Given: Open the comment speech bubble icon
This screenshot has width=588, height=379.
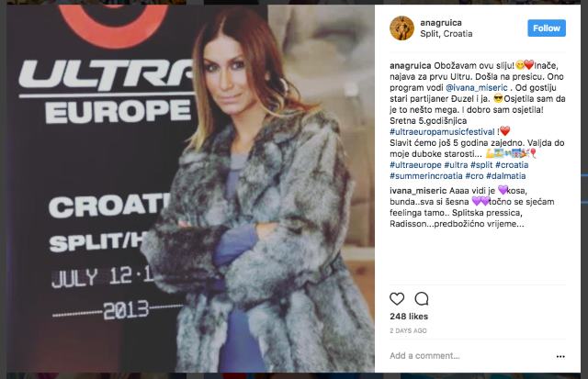Looking at the screenshot, I should pos(422,299).
